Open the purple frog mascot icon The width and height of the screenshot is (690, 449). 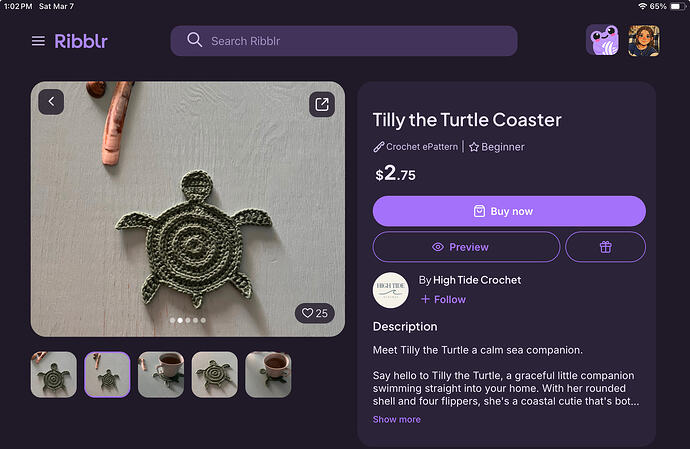(x=602, y=40)
